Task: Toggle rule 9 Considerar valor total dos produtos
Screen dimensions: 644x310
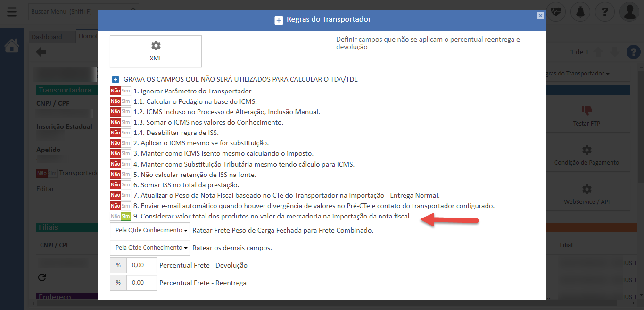Action: [x=120, y=217]
